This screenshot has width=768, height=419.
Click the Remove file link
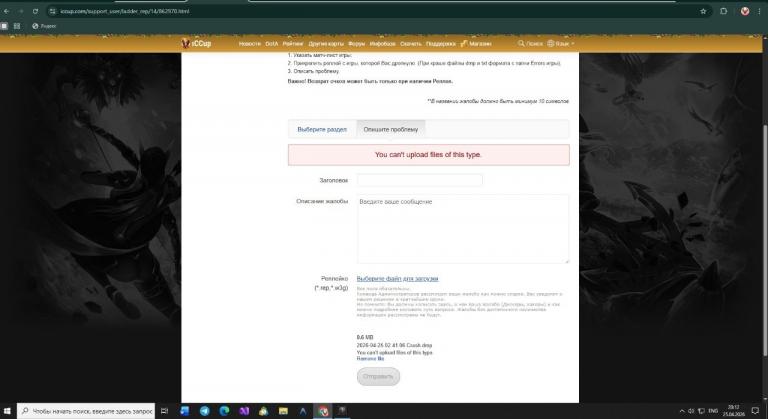pyautogui.click(x=370, y=359)
